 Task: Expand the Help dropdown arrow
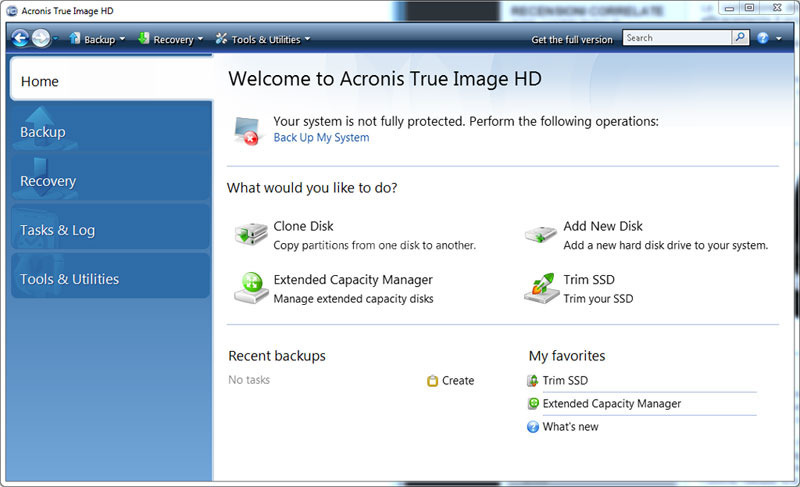pos(779,39)
